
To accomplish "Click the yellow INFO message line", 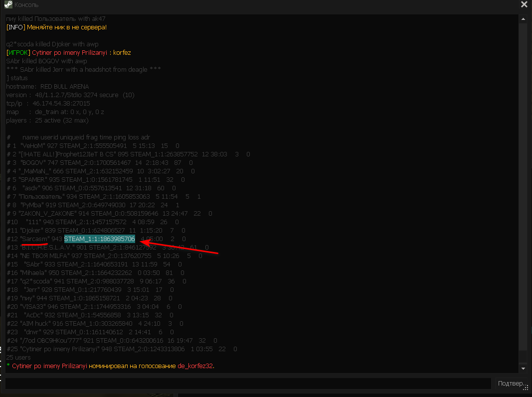I will pos(56,27).
